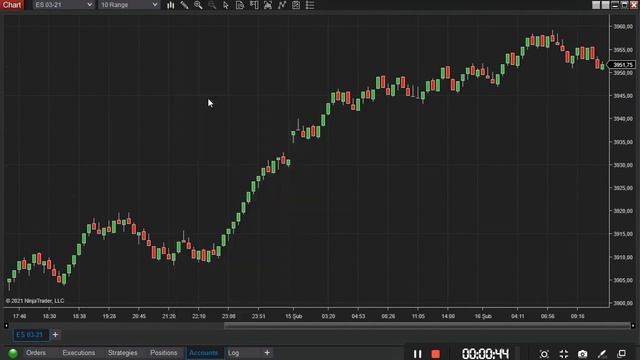Stop the recording with red square
The image size is (640, 360).
point(436,354)
